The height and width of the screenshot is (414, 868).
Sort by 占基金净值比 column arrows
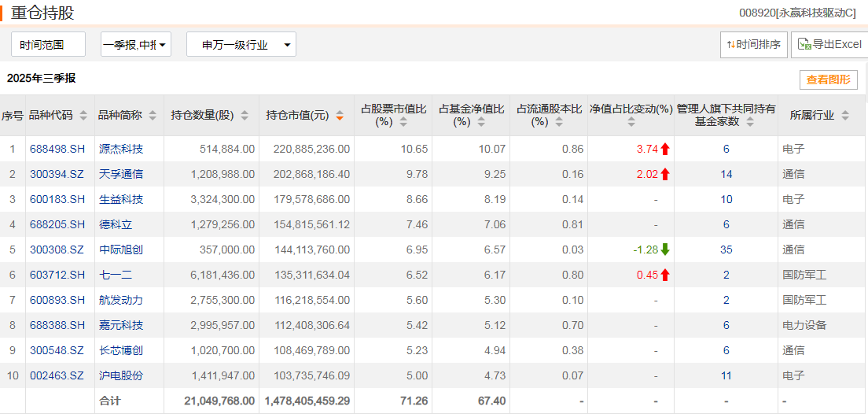[480, 121]
